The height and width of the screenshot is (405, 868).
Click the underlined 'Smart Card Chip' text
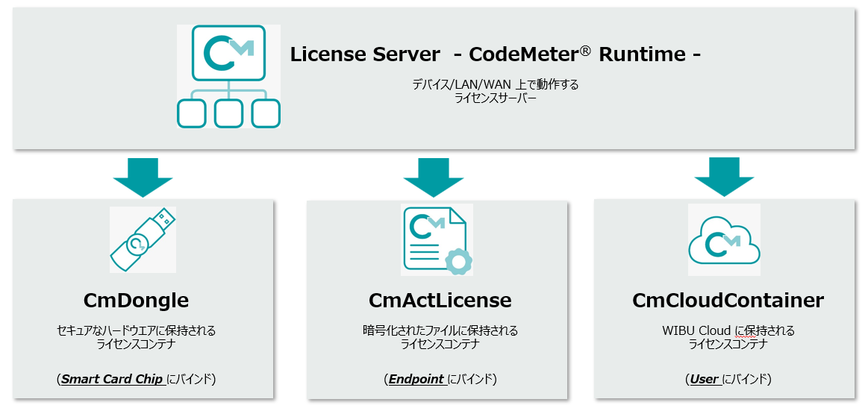[113, 380]
